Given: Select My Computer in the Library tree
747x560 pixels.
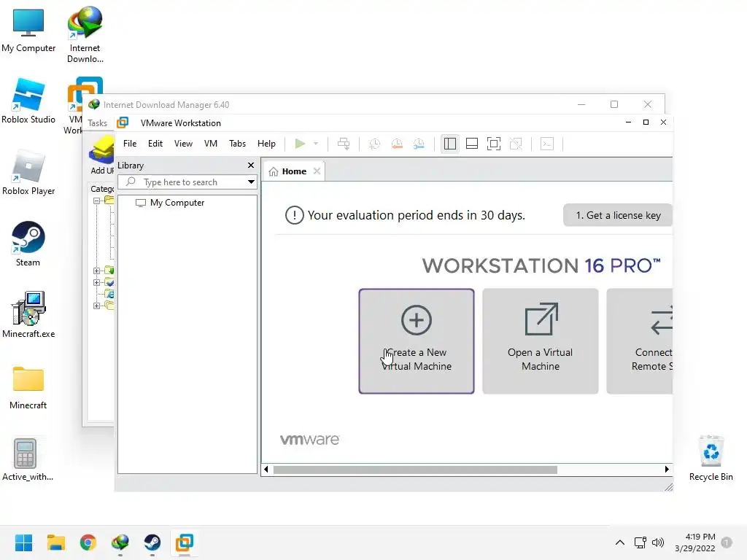Looking at the screenshot, I should click(177, 203).
